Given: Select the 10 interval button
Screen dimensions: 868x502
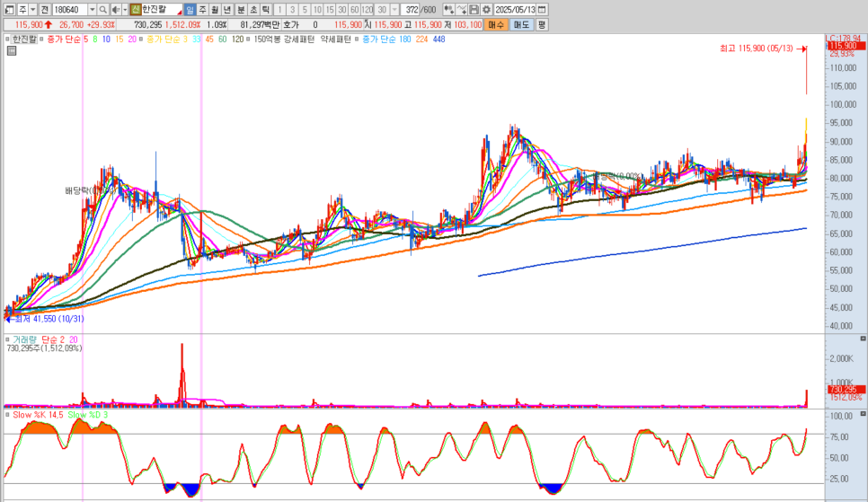Looking at the screenshot, I should [x=317, y=9].
